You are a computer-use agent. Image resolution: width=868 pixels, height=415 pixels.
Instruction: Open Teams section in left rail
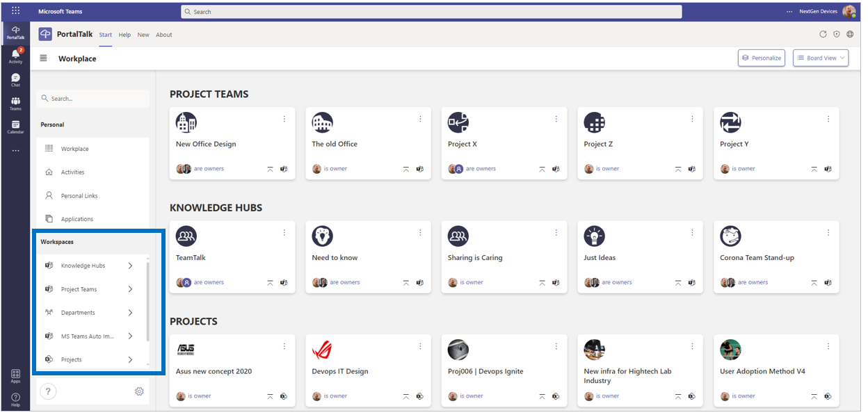[15, 104]
